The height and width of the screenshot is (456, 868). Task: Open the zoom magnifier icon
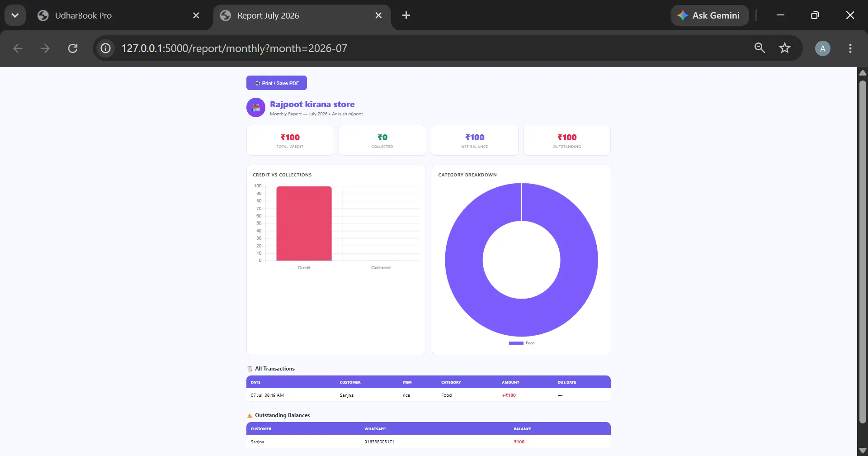pos(759,48)
